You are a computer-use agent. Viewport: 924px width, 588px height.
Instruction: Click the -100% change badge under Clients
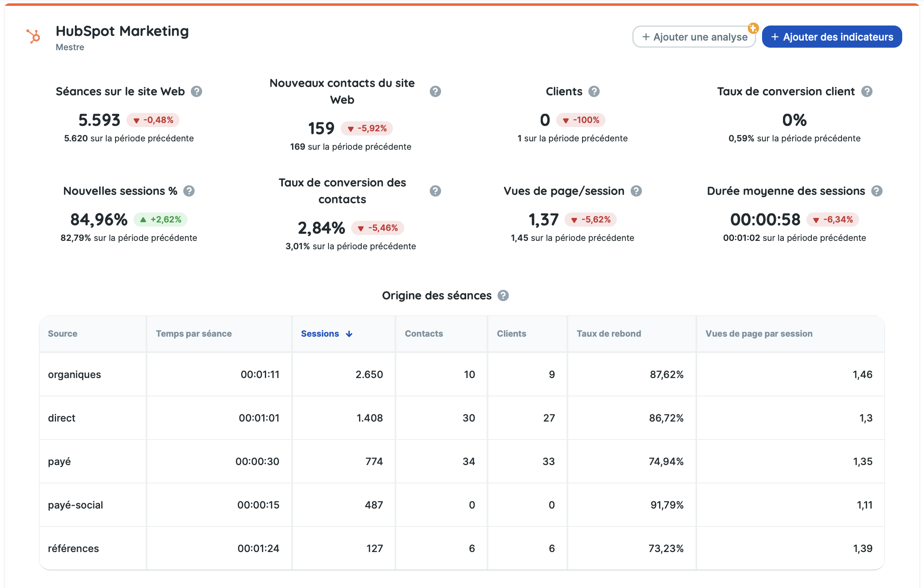(581, 120)
